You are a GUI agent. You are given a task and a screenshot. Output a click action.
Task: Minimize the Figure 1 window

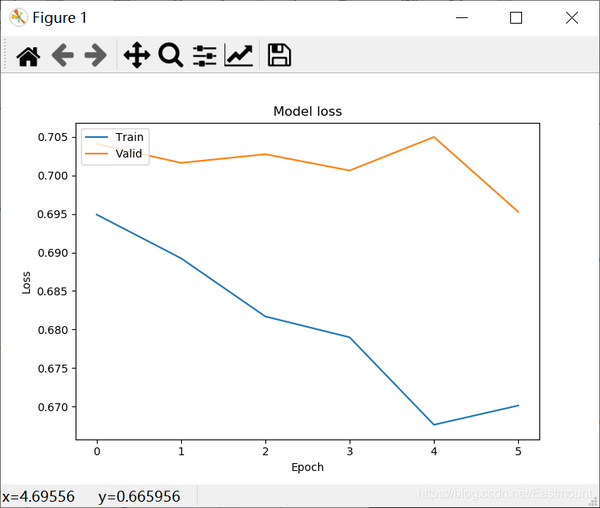[462, 18]
